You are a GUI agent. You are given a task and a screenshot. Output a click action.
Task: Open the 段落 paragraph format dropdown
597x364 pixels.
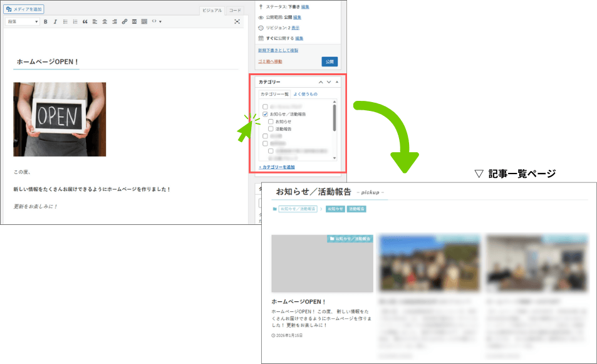[23, 21]
